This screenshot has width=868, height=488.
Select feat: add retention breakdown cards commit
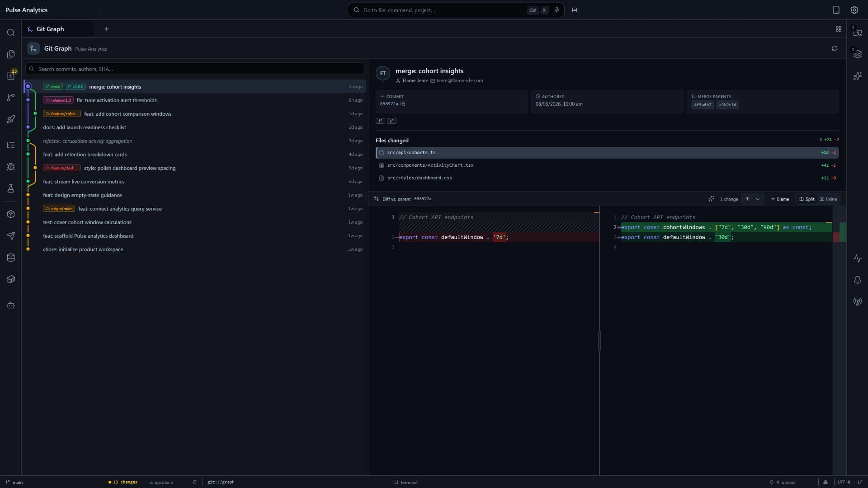click(x=195, y=154)
